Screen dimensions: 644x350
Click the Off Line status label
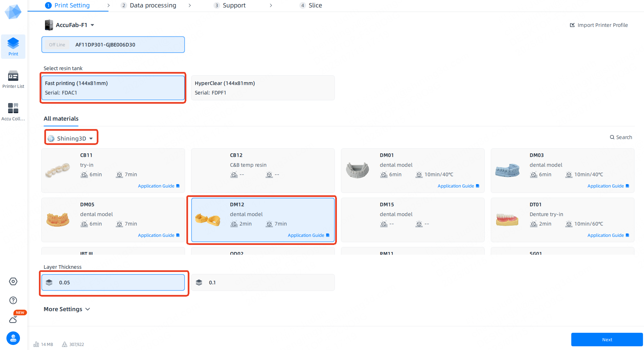click(x=57, y=45)
